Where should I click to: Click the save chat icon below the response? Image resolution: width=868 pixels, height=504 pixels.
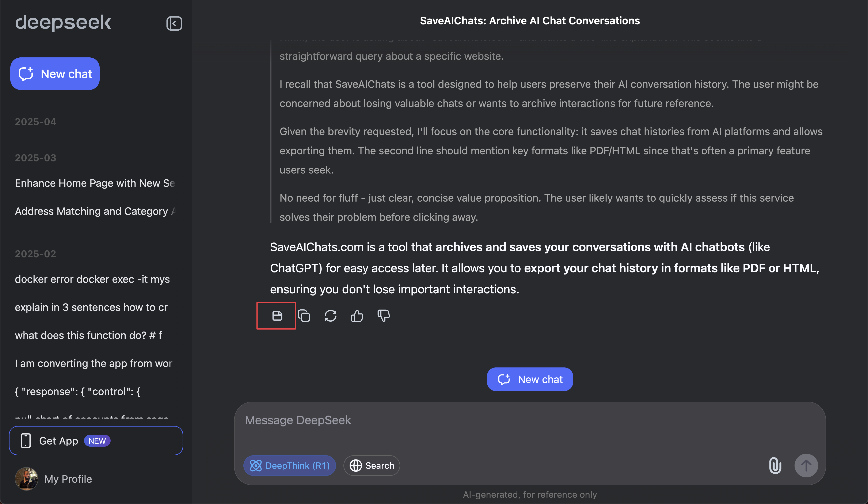point(277,316)
